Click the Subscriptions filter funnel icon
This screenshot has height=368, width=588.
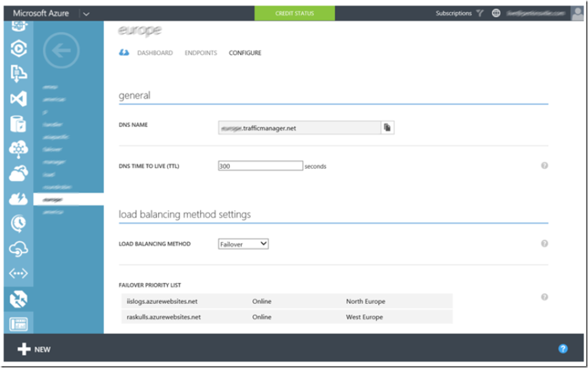480,13
